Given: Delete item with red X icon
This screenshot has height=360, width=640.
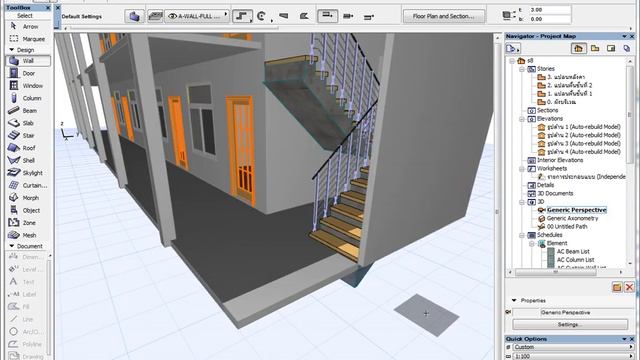Looking at the screenshot, I should (x=629, y=287).
